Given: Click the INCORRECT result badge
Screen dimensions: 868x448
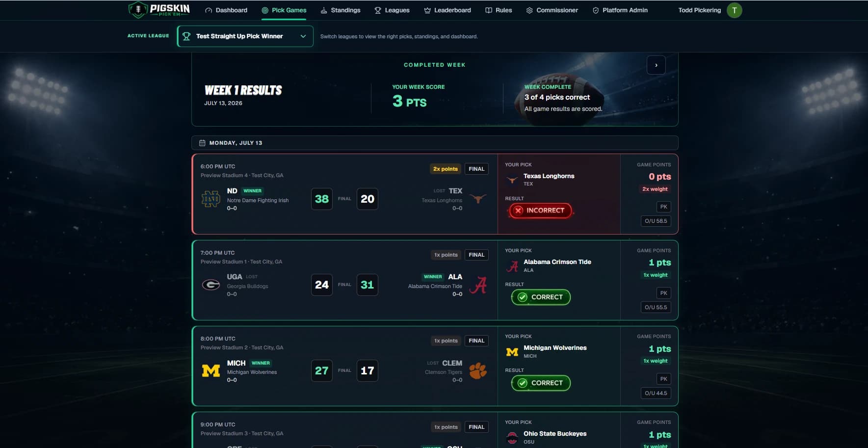Looking at the screenshot, I should 540,211.
